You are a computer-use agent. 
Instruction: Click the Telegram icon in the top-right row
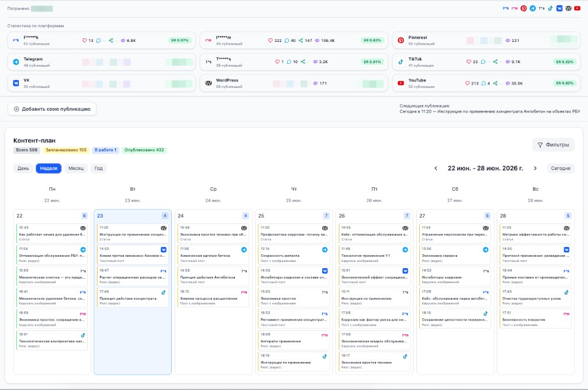pyautogui.click(x=532, y=8)
